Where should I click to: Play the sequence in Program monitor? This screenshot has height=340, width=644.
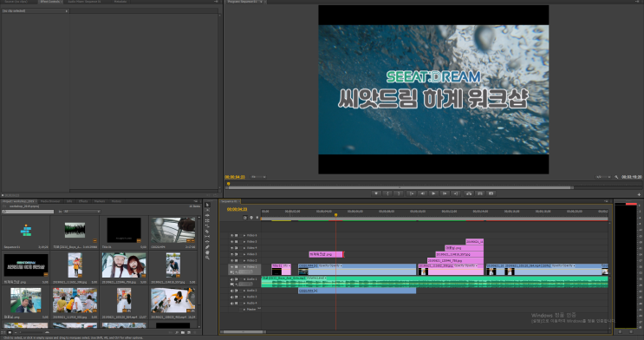(x=433, y=193)
